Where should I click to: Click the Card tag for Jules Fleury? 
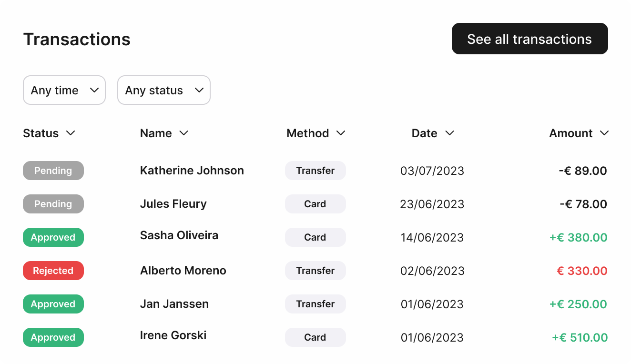(315, 204)
